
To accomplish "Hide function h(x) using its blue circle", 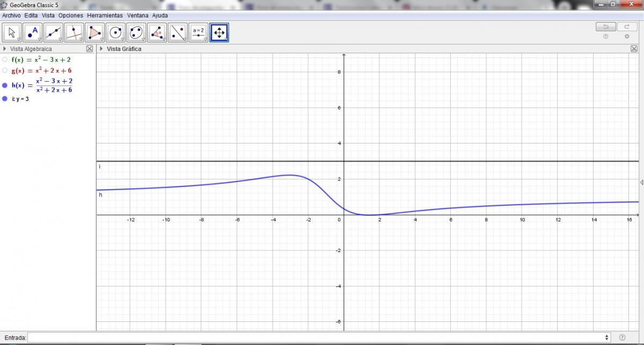I will [5, 85].
